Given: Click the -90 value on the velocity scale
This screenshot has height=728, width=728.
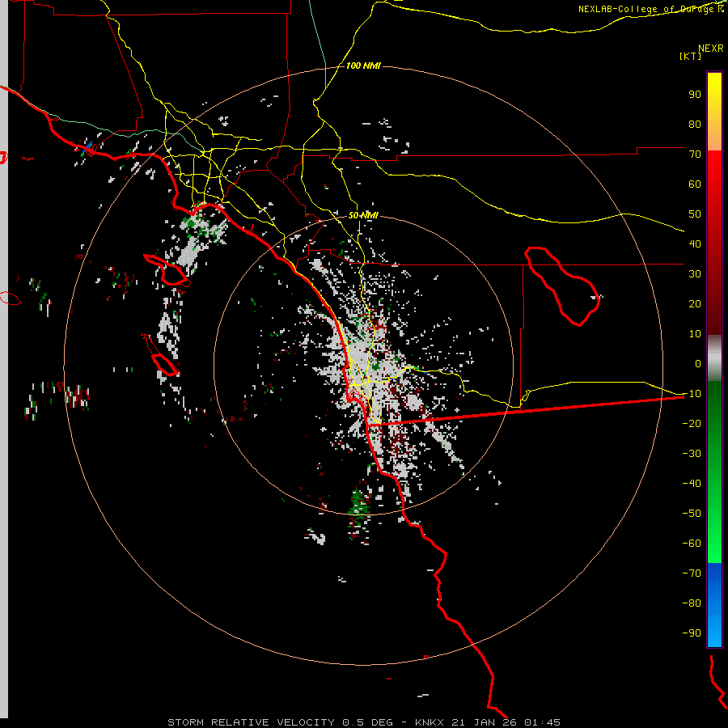Looking at the screenshot, I should point(692,633).
